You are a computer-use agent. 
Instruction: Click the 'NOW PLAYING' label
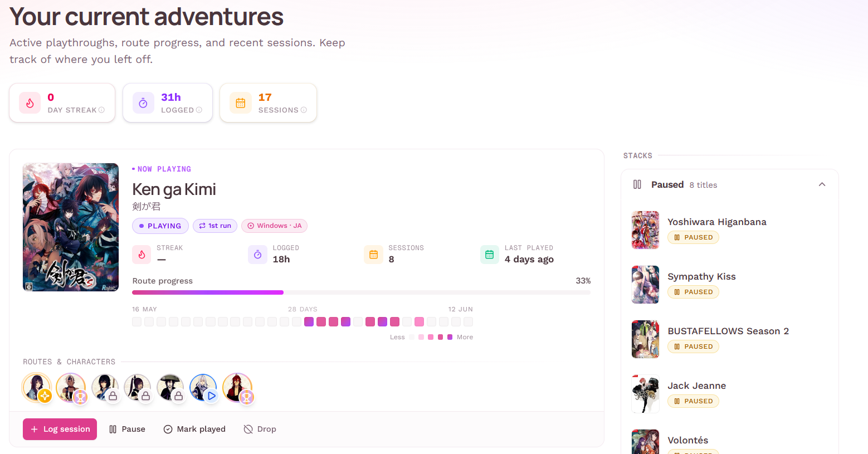click(x=164, y=169)
